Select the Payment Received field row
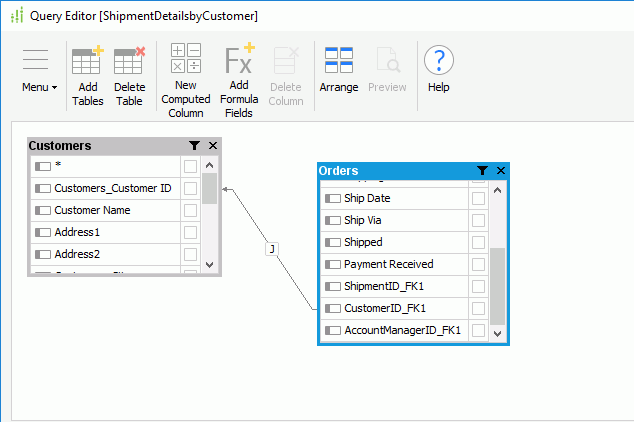 [395, 264]
